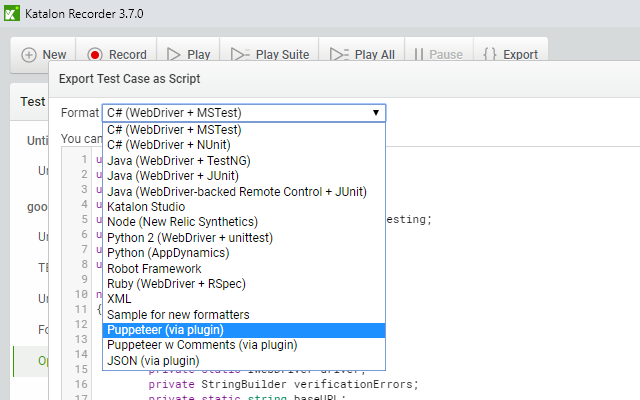The height and width of the screenshot is (400, 640).
Task: Click the Play toolbar label
Action: 199,55
